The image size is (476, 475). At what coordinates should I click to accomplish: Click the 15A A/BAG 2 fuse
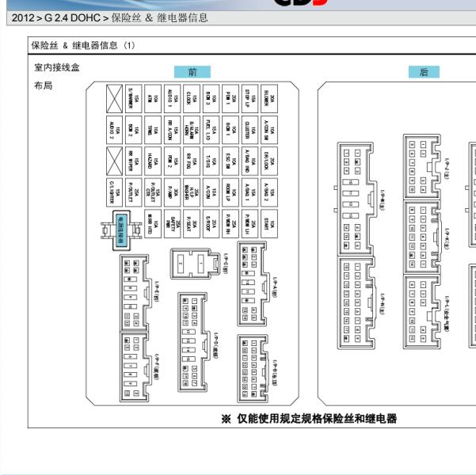[269, 192]
